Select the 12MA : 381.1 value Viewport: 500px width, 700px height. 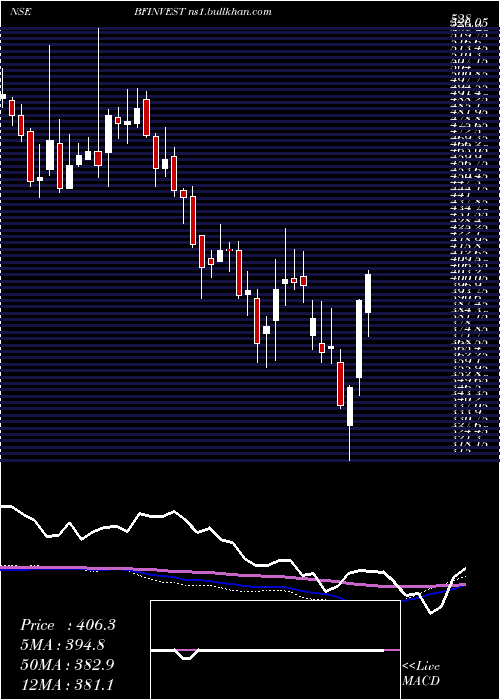click(65, 685)
